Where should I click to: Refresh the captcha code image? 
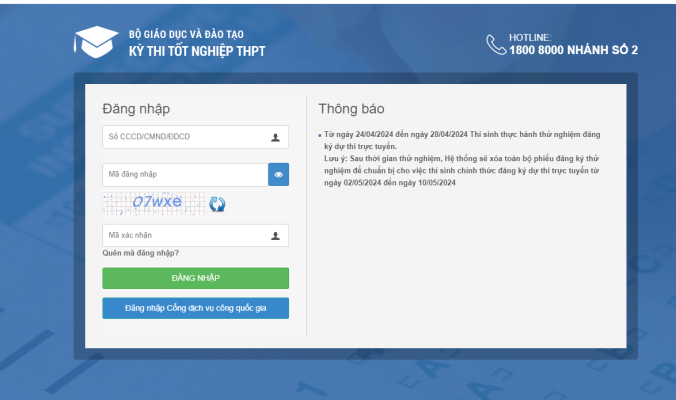pyautogui.click(x=217, y=204)
